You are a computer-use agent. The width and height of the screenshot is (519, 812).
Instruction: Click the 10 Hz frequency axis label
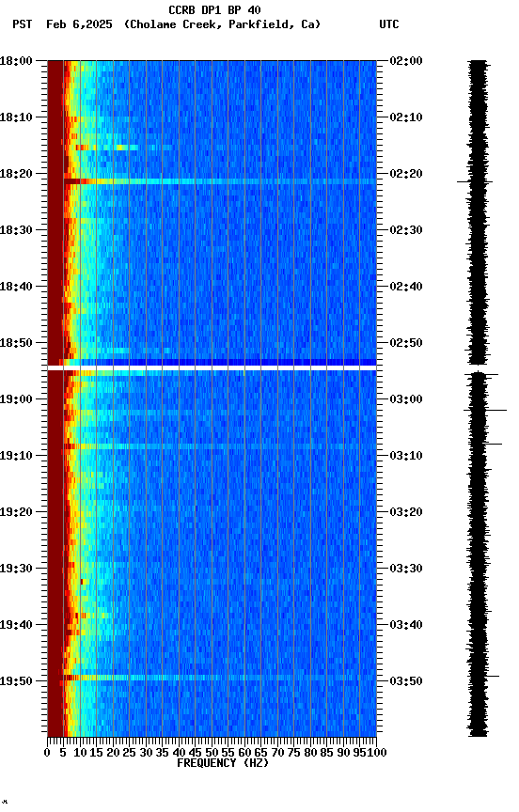pyautogui.click(x=80, y=753)
